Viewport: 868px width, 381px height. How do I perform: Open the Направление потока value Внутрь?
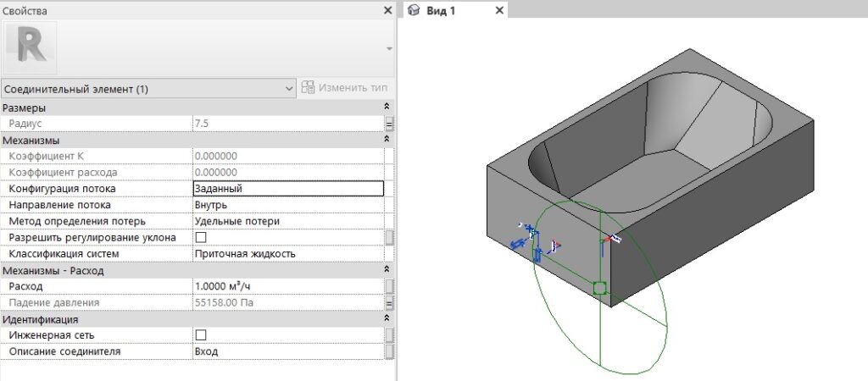[x=288, y=205]
